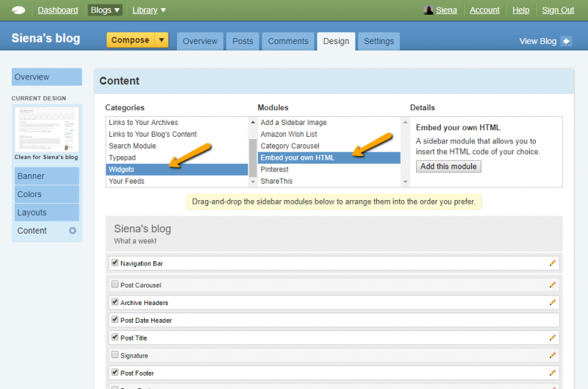Click the Add this module button

click(x=448, y=166)
